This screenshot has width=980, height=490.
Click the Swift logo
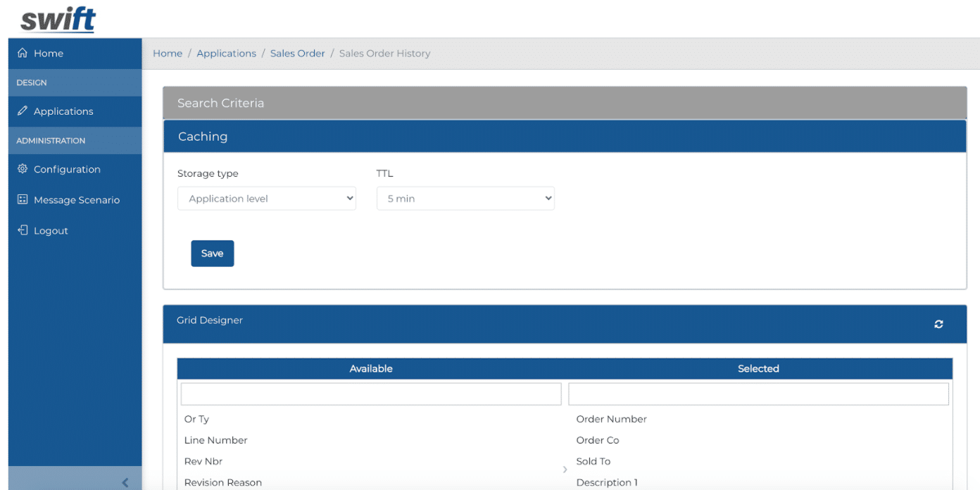click(58, 20)
